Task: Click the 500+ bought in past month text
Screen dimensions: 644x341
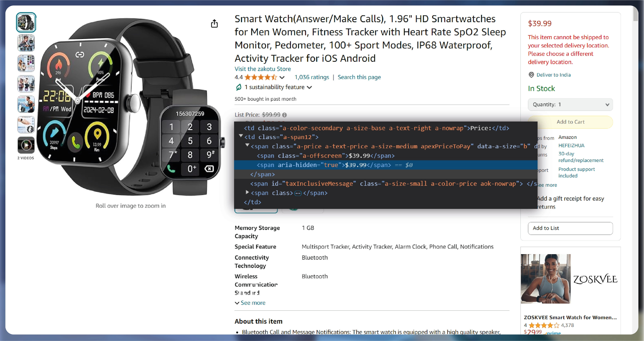Action: click(265, 99)
